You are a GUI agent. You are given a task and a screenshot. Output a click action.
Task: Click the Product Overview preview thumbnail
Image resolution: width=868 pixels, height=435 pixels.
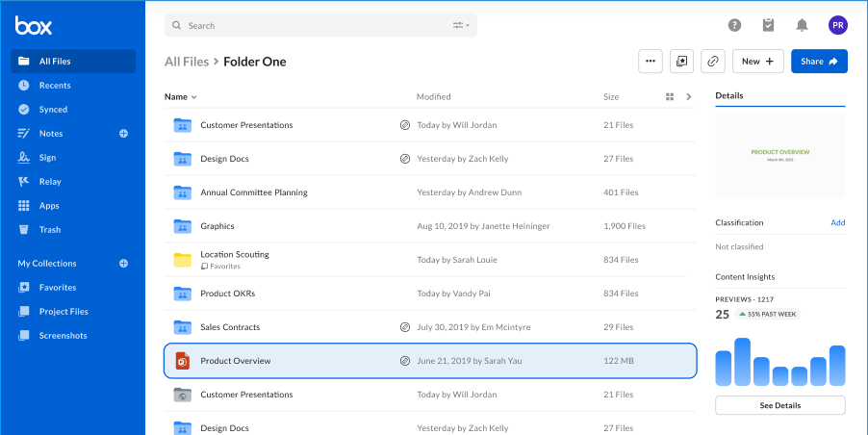pos(780,156)
